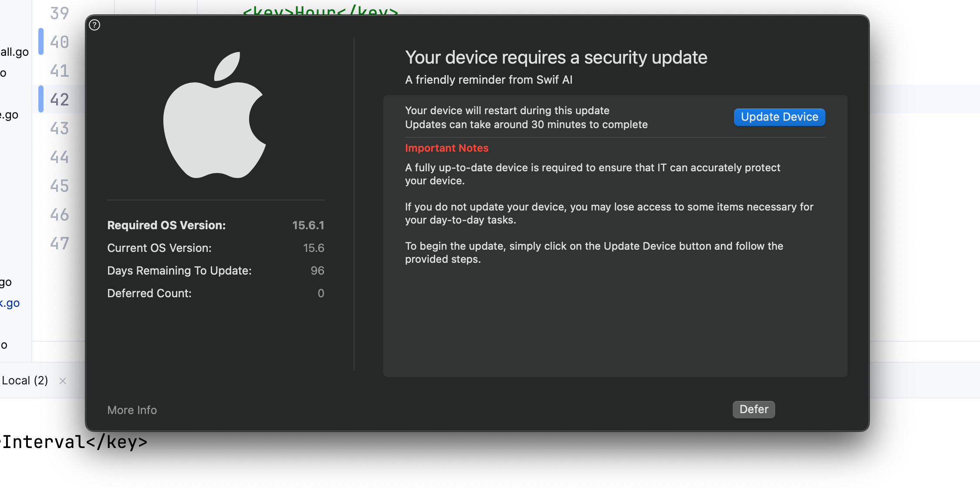Open the file ending in all.go
The width and height of the screenshot is (980, 489).
click(x=14, y=52)
